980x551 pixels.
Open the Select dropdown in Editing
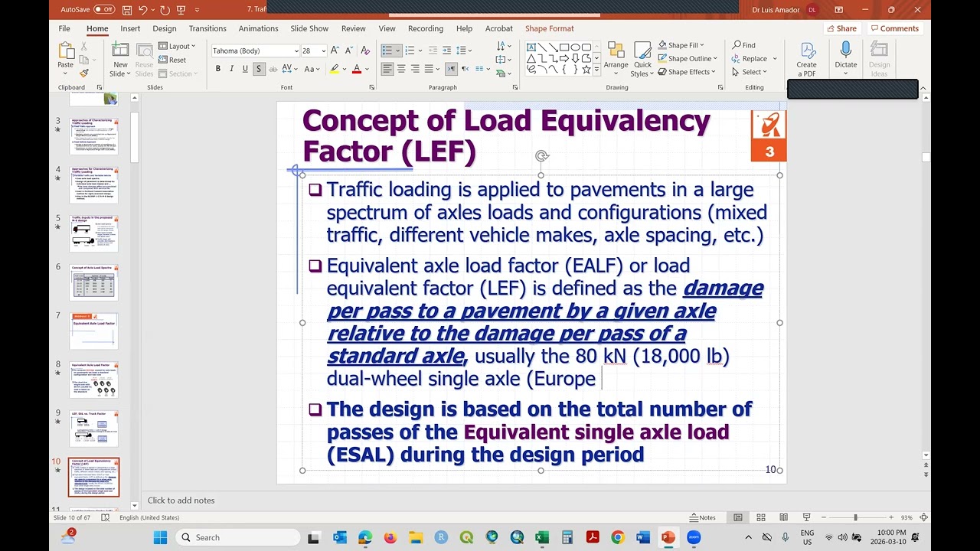750,72
